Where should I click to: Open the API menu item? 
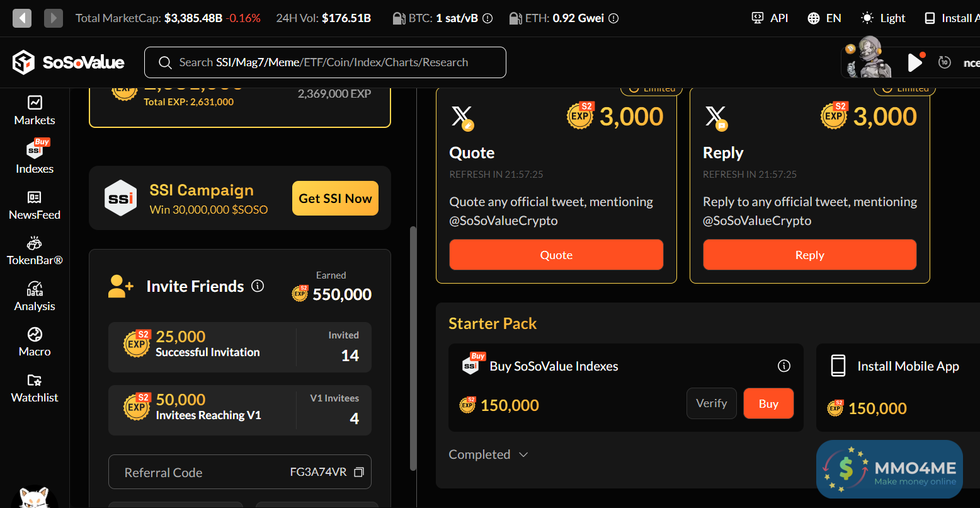[x=770, y=18]
